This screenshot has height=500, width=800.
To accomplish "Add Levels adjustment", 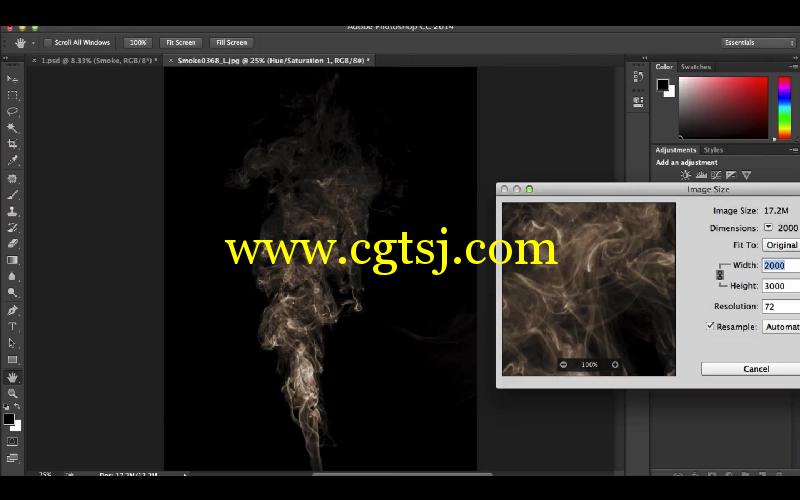I will coord(701,175).
